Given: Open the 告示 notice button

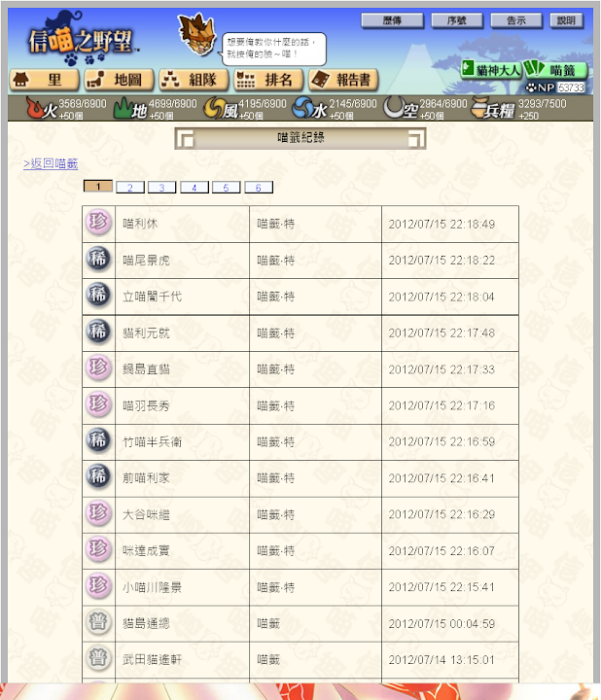Looking at the screenshot, I should (516, 20).
